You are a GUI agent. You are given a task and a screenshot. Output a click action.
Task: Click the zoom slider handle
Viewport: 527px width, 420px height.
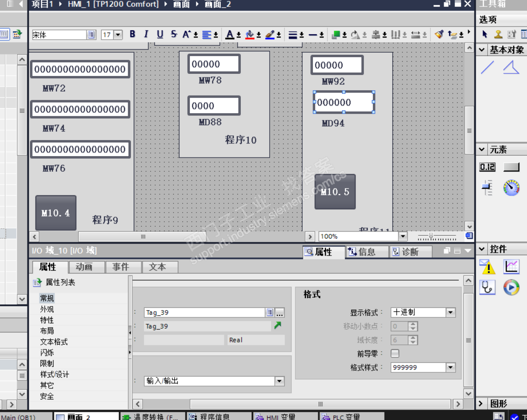point(431,236)
